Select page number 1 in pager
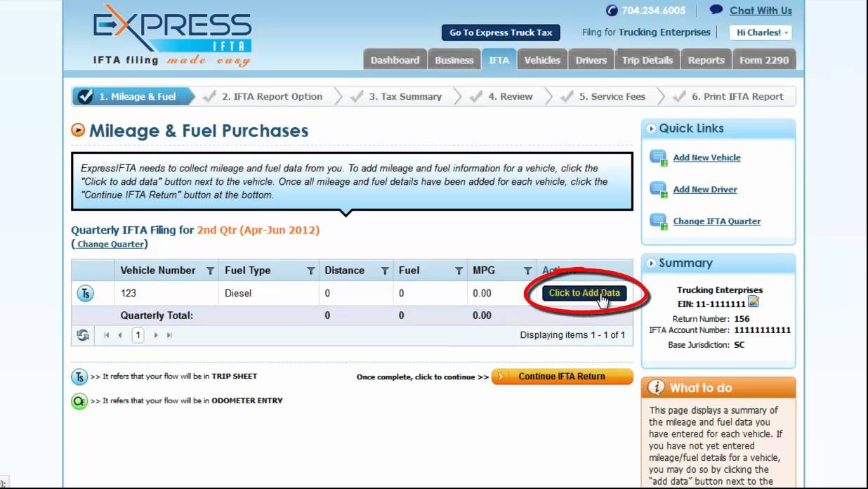 pyautogui.click(x=138, y=336)
